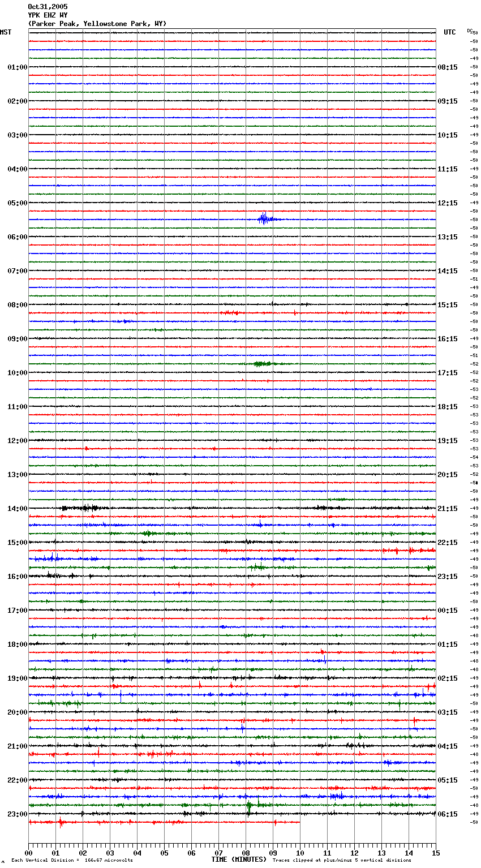Click the 18:15 UTC label
This screenshot has height=868, width=481.
pos(448,407)
